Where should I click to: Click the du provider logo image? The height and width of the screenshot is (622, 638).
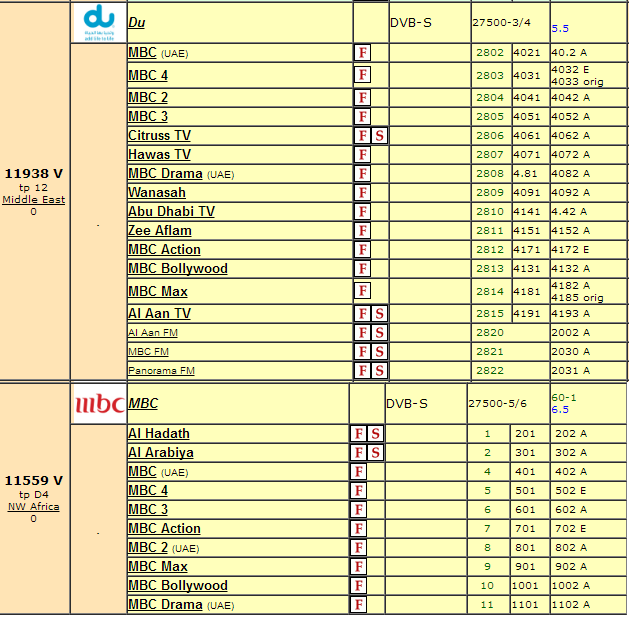pos(99,22)
